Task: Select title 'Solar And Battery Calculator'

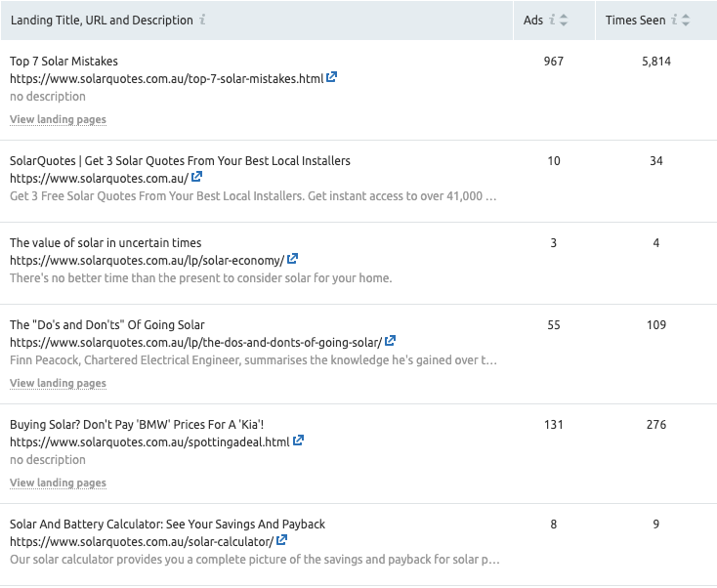Action: (167, 524)
